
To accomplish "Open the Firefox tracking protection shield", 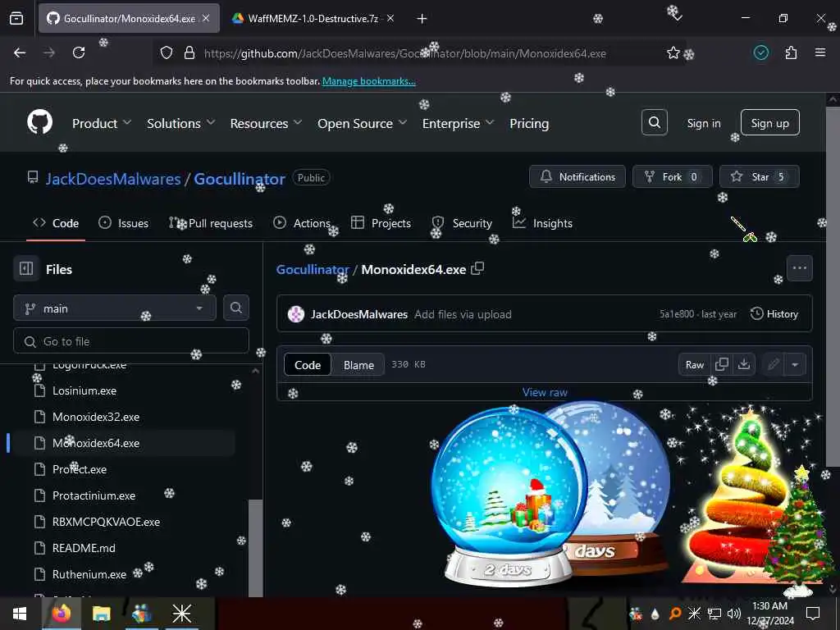I will [x=167, y=52].
